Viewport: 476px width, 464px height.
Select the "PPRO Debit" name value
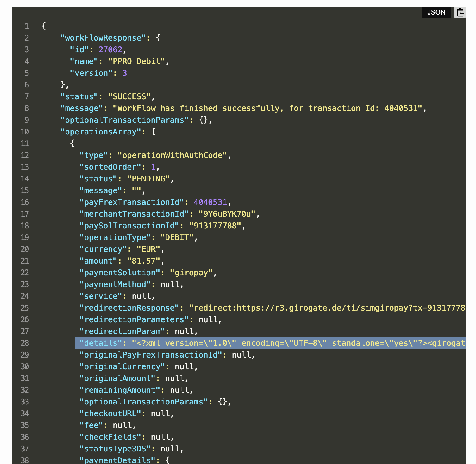[x=137, y=61]
